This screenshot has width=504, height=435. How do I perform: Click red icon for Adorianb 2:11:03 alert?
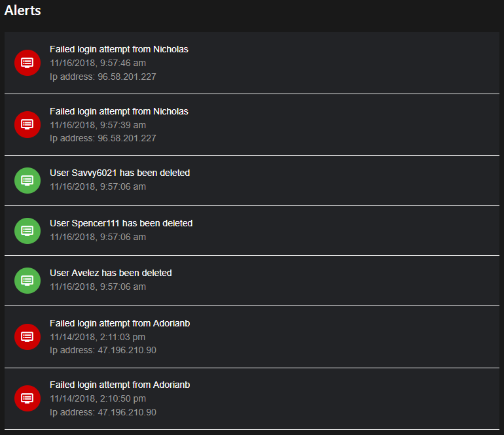27,336
